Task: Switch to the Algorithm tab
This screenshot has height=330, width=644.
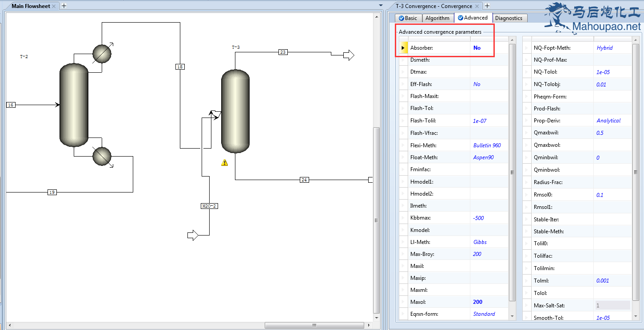Action: (437, 18)
